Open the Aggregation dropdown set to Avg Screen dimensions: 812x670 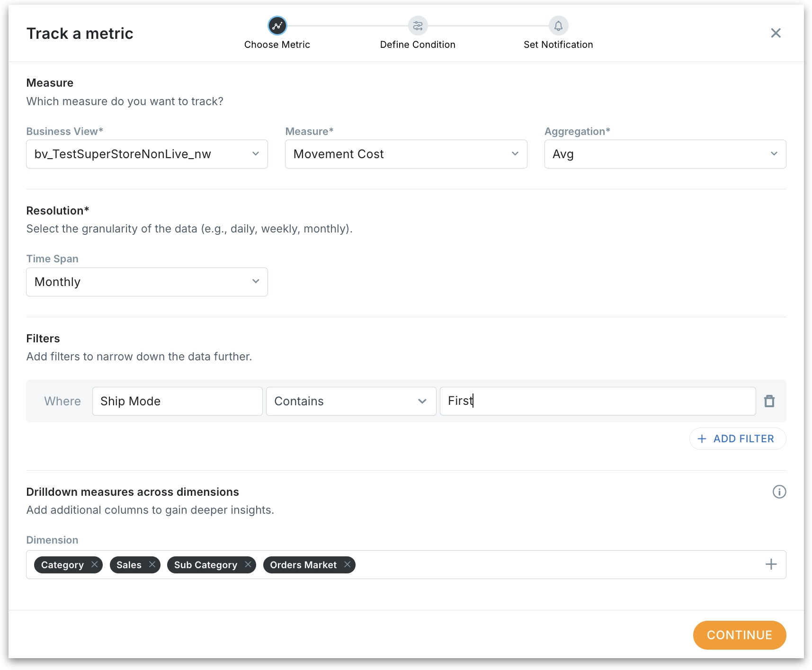point(665,154)
